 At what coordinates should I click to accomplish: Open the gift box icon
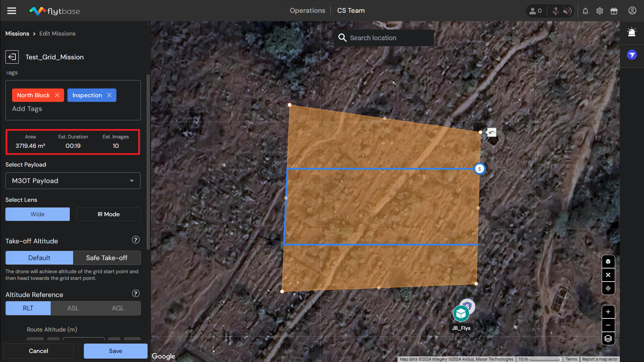pyautogui.click(x=614, y=11)
